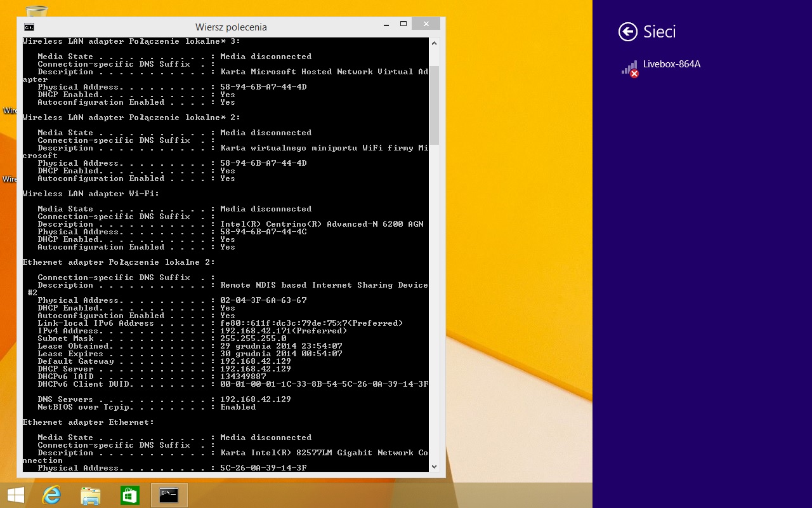
Task: Click the Karta wirtualnego miniportu WiFi description
Action: 324,148
